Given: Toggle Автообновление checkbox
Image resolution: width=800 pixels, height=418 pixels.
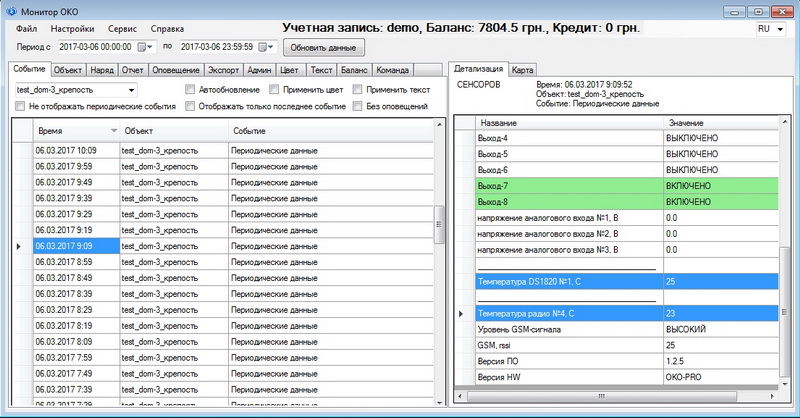Looking at the screenshot, I should point(190,89).
